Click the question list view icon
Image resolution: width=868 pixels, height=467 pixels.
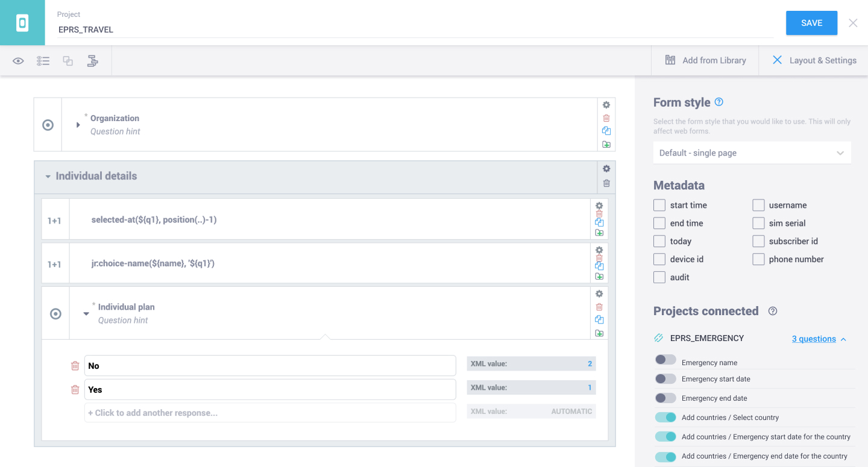[x=43, y=60]
